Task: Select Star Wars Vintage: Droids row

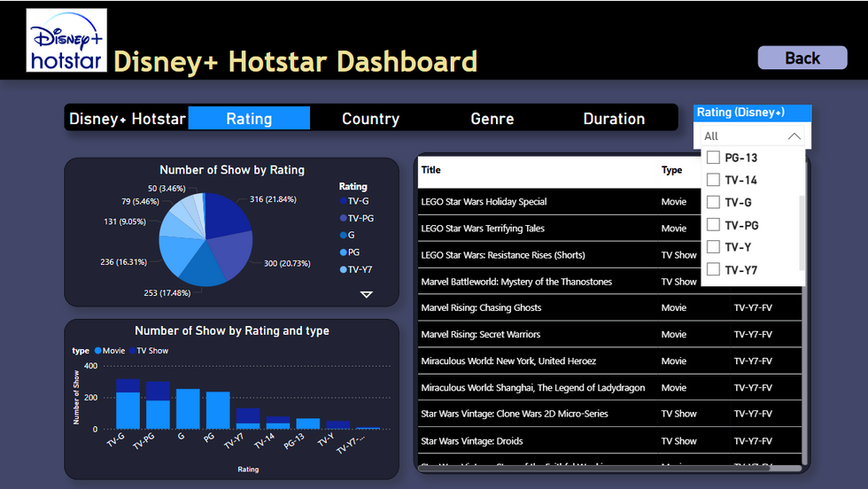Action: (609, 441)
